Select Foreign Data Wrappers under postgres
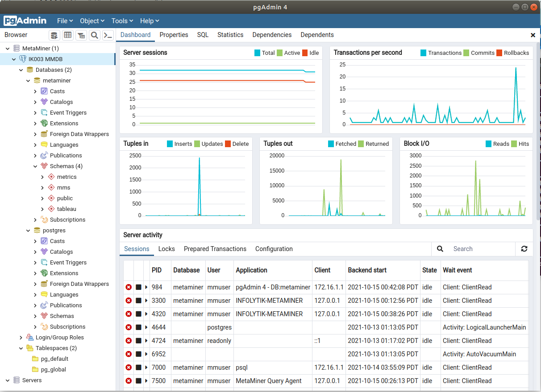Screen dimensions: 541x392 [79, 284]
